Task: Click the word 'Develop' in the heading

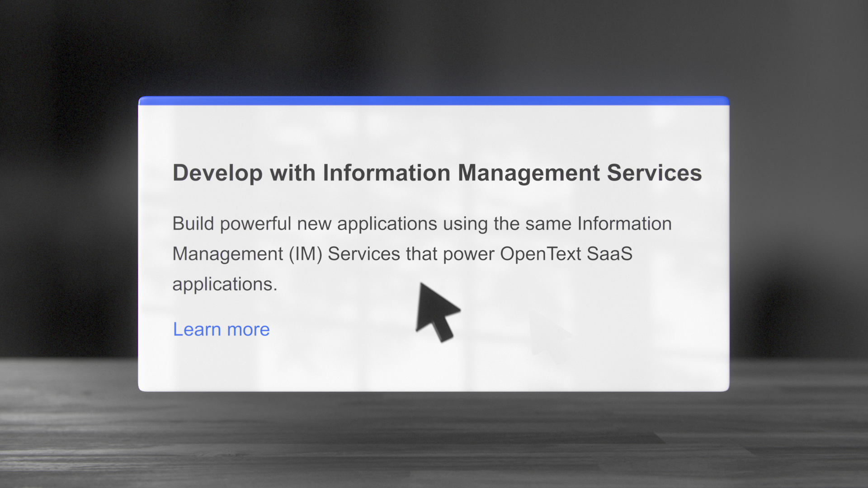Action: 217,173
